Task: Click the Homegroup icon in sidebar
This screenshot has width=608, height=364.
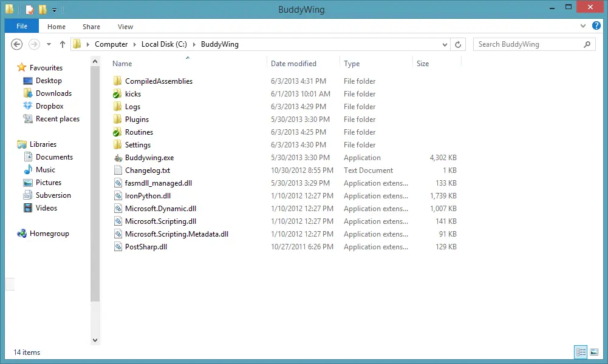Action: (x=22, y=234)
